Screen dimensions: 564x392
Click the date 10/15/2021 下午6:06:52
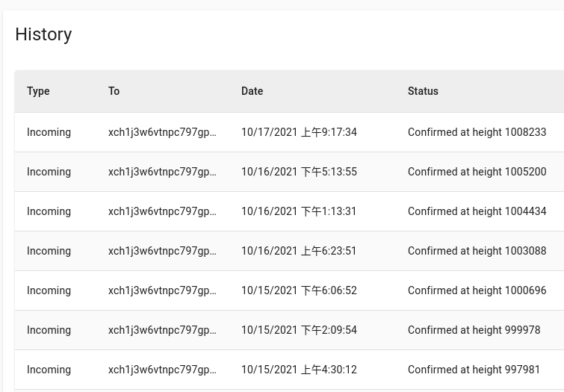click(x=299, y=290)
